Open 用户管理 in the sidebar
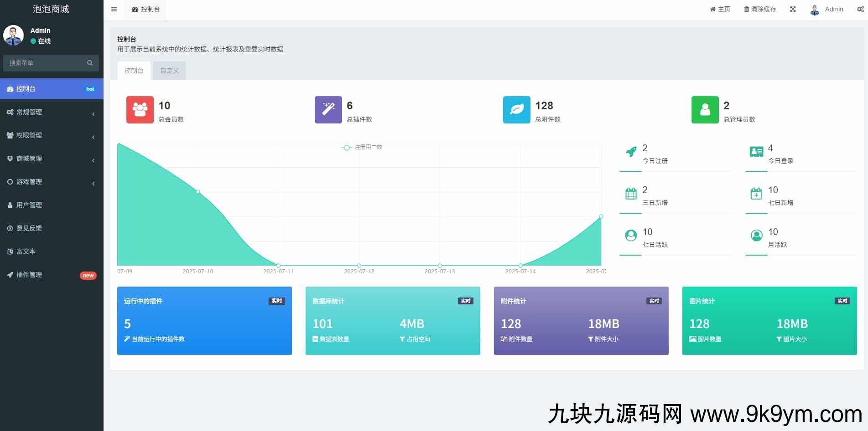868x431 pixels. point(29,205)
